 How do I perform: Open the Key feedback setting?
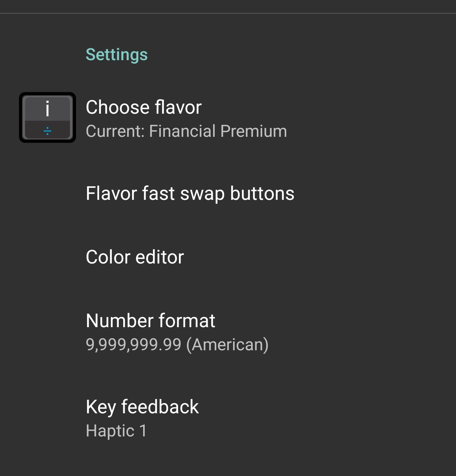coord(142,407)
